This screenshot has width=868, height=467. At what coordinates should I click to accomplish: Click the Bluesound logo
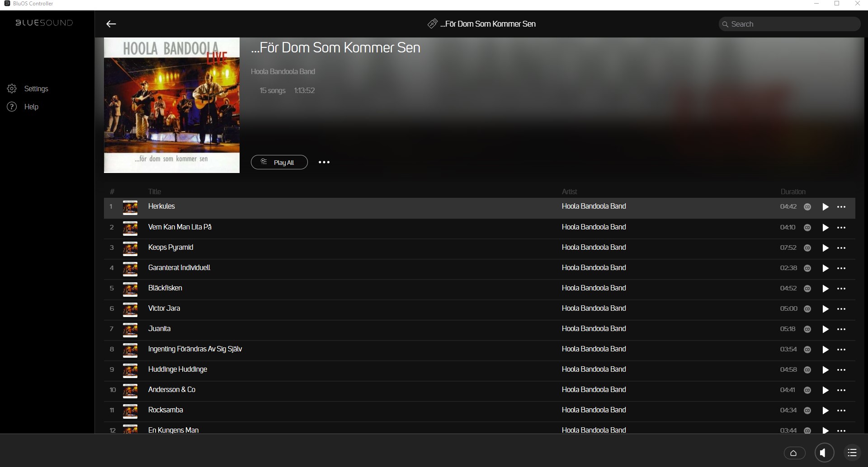[x=44, y=23]
